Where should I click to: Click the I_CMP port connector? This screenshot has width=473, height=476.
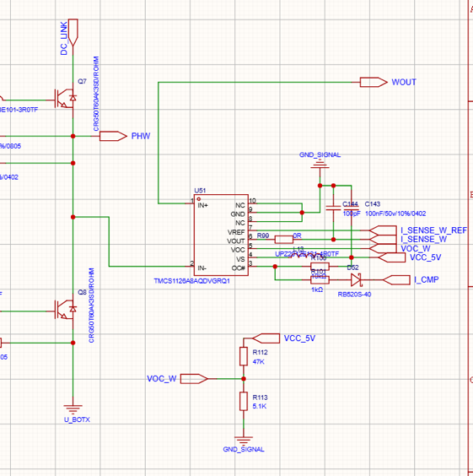coord(396,280)
